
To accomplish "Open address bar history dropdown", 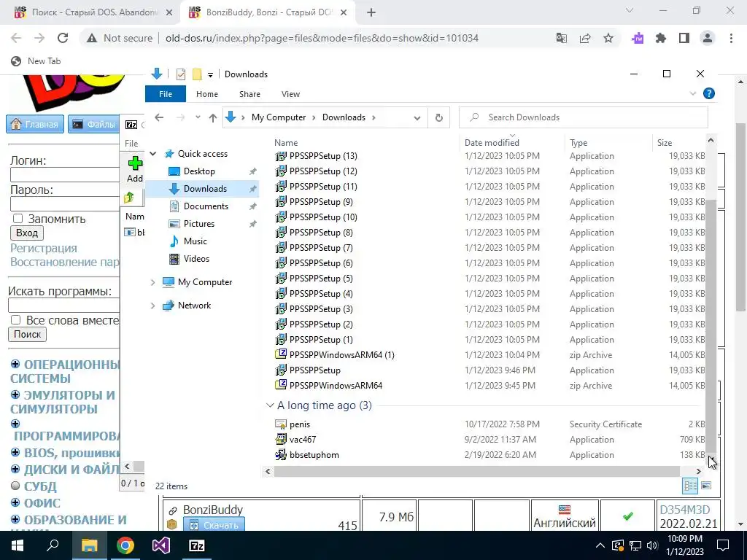I will click(x=417, y=117).
